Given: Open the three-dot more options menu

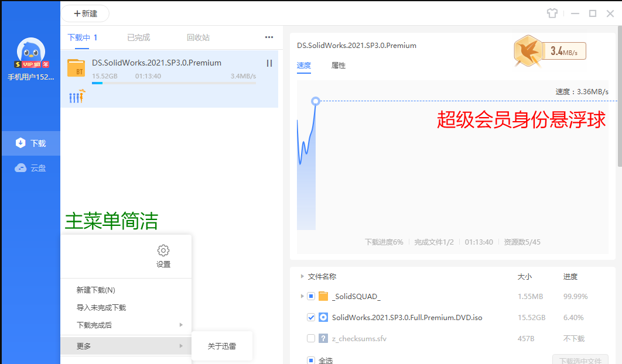Looking at the screenshot, I should click(x=269, y=37).
